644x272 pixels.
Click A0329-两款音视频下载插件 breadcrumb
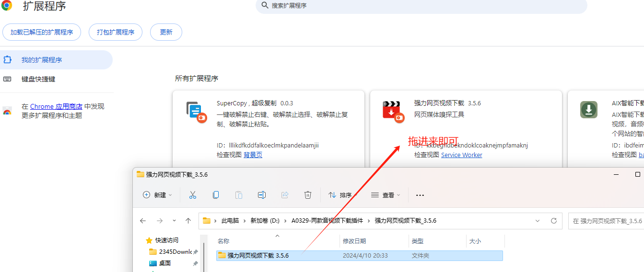pos(328,221)
